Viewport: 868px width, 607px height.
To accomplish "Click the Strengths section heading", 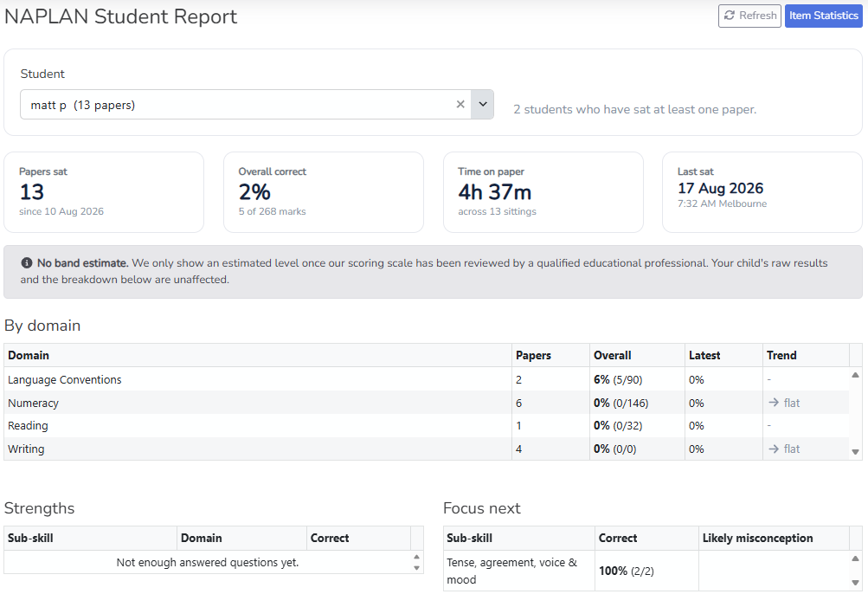I will click(x=39, y=508).
